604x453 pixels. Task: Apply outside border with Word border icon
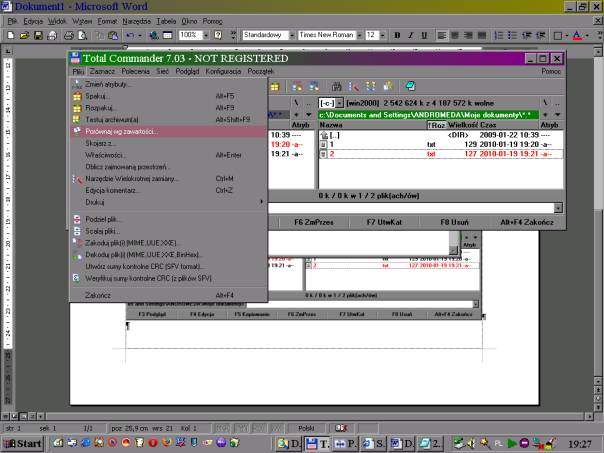[557, 35]
